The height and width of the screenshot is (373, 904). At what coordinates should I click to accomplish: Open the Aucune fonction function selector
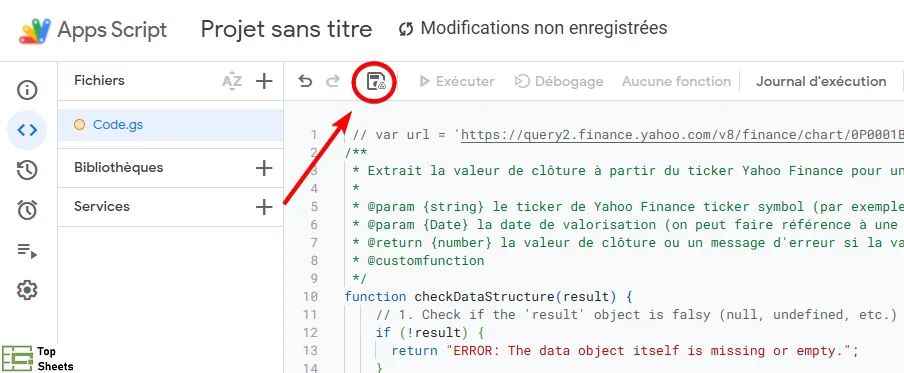(676, 81)
